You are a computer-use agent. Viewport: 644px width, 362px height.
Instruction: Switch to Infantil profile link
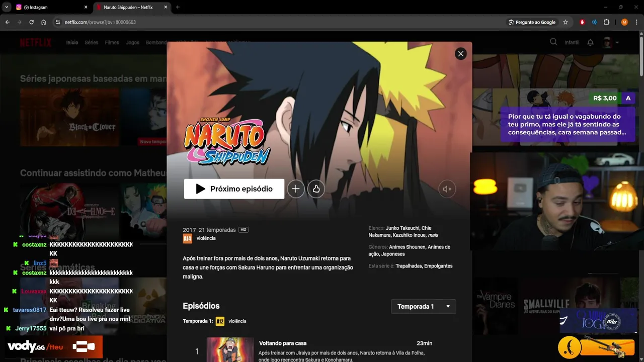[x=572, y=43]
